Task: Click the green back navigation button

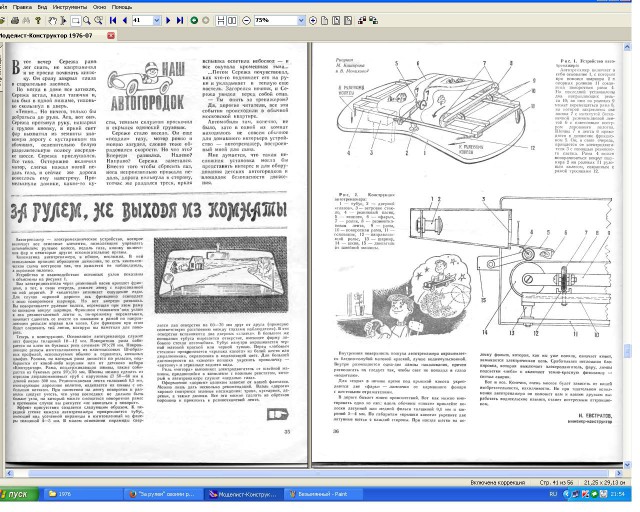Action: point(194,20)
